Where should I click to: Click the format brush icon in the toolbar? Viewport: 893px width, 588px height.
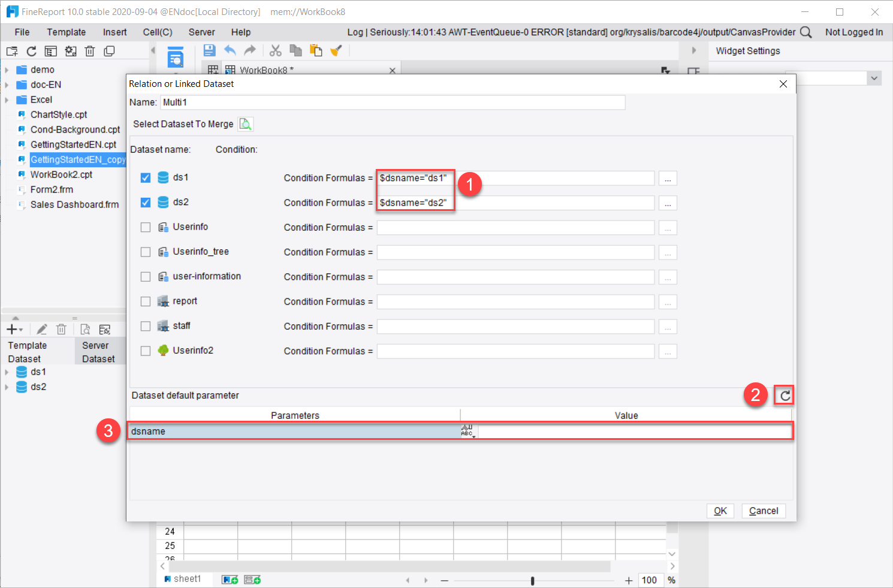pyautogui.click(x=336, y=50)
